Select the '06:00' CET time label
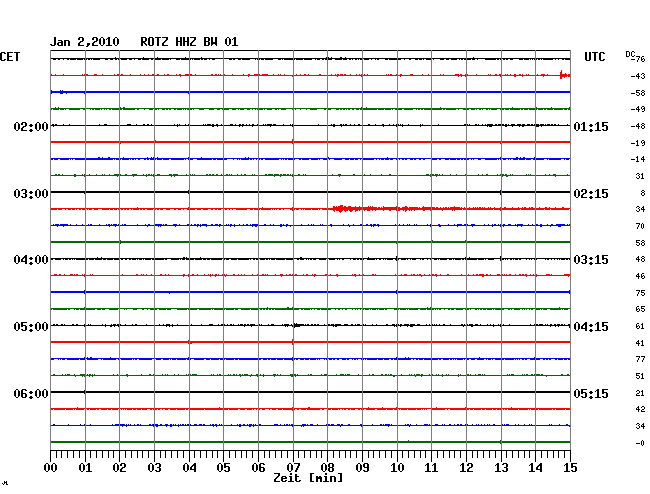Image resolution: width=650 pixels, height=494 pixels. click(31, 393)
